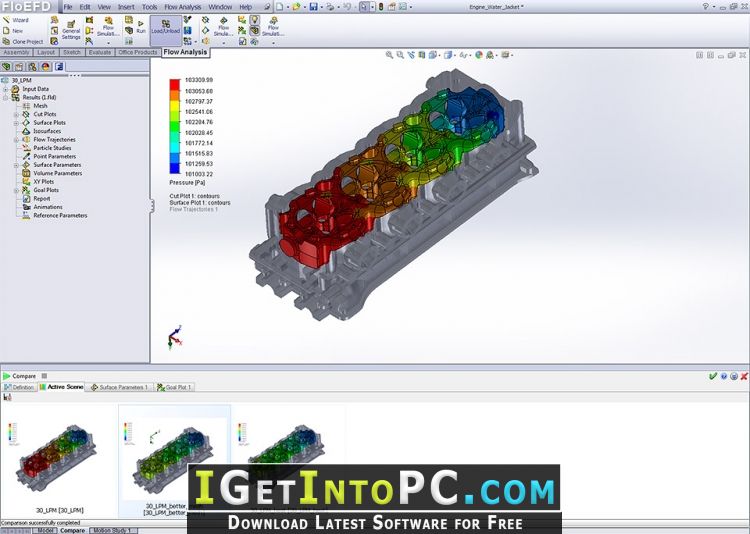The width and height of the screenshot is (750, 534).
Task: Launch the Wizard tool
Action: click(16, 20)
